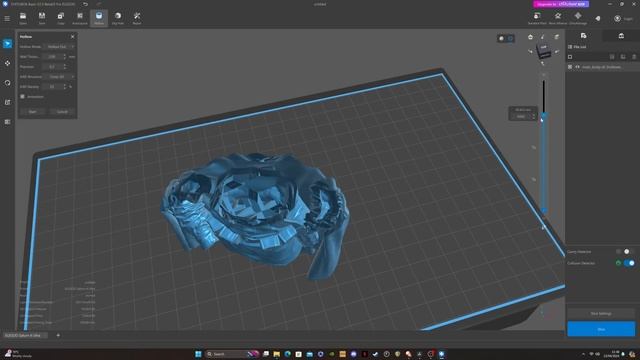Click the Default button in the Hollow panel
The height and width of the screenshot is (360, 640).
point(62,111)
